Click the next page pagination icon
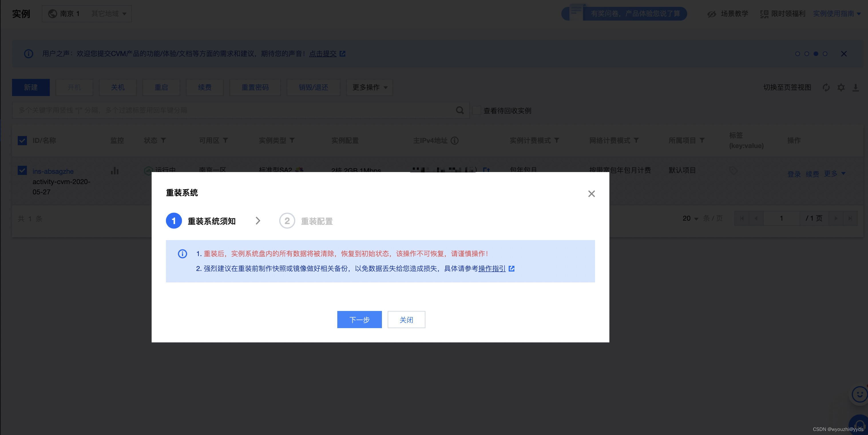 coord(836,218)
